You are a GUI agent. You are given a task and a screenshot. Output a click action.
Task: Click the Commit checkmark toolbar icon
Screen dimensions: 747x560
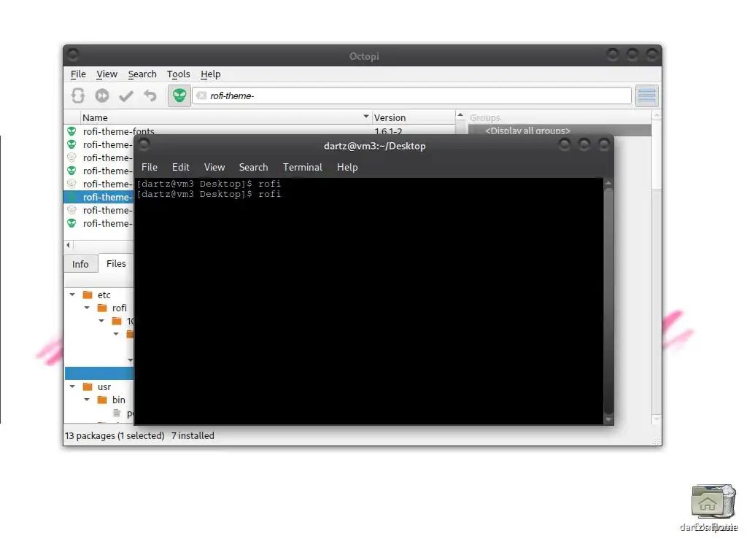[x=125, y=96]
